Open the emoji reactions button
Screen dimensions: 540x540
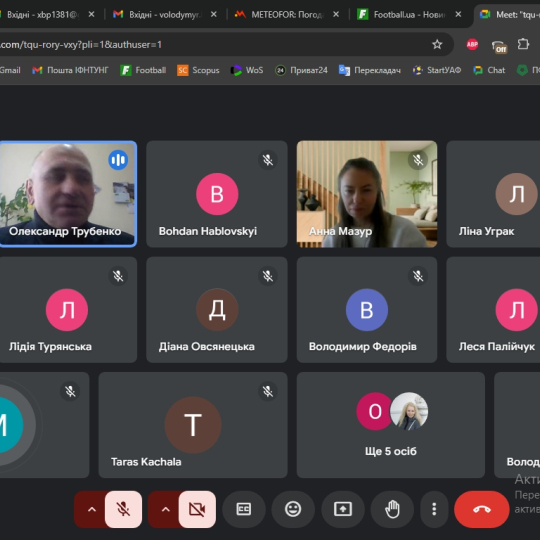pyautogui.click(x=293, y=509)
